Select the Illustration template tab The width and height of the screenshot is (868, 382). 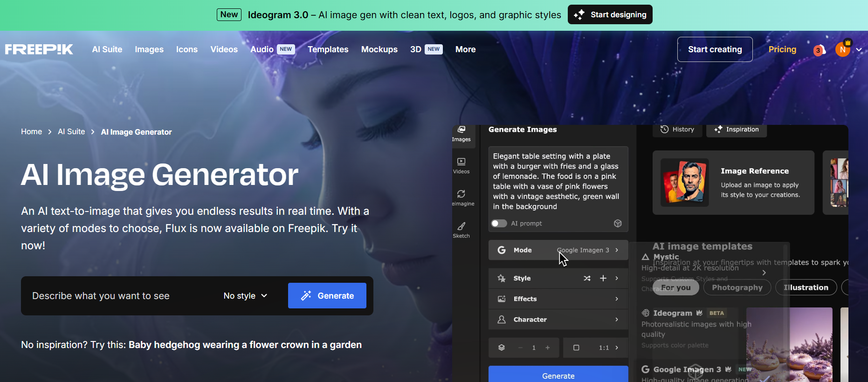806,287
